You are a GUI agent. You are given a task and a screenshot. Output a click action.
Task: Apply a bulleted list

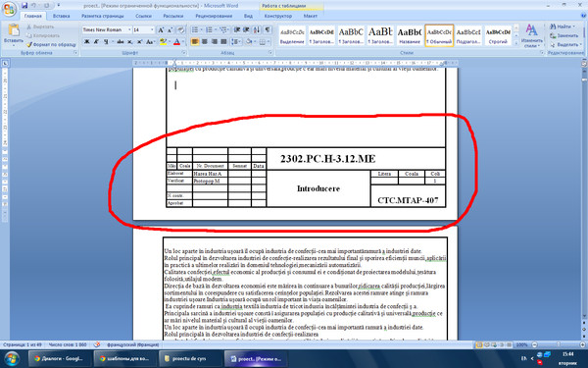(x=196, y=29)
